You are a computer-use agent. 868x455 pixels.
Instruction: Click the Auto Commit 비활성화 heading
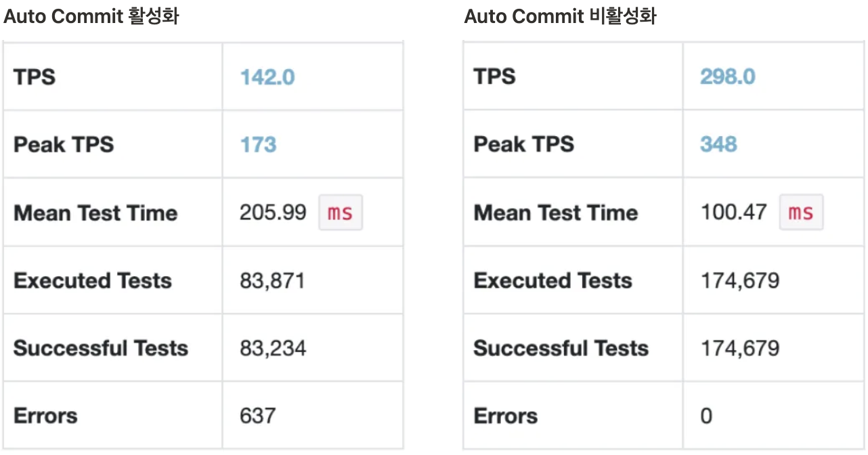tap(561, 16)
